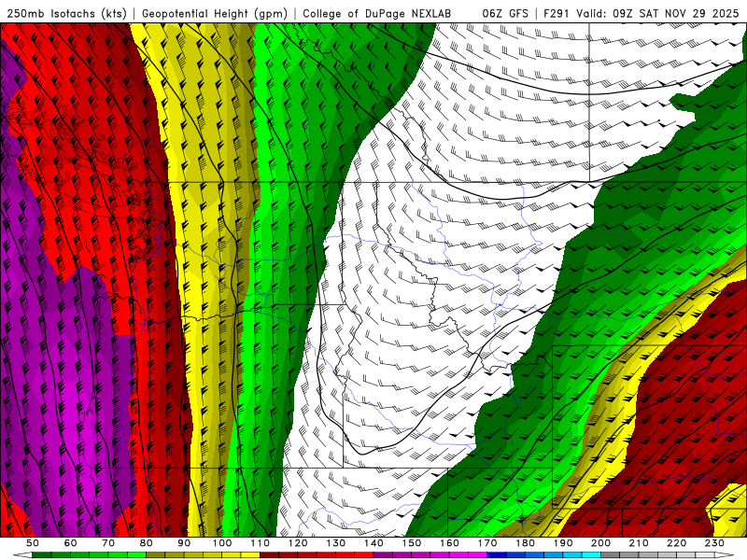Click the '50' value on the color scale

33,543
